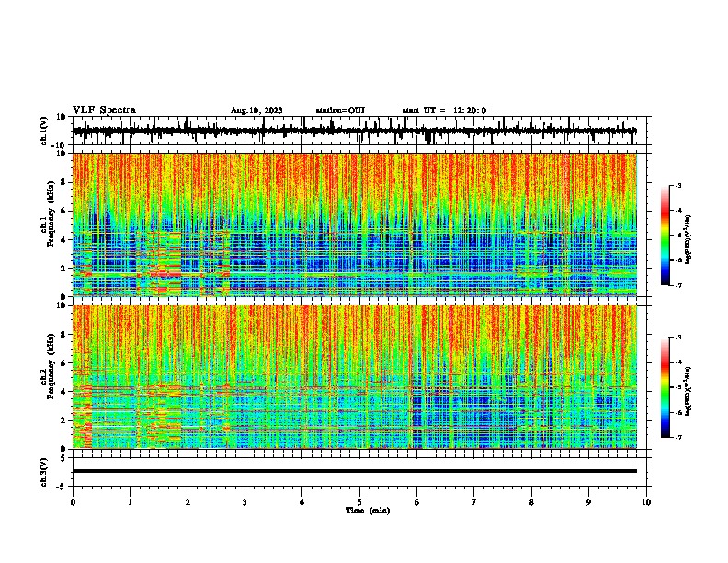
Task: Click the "10" tick on the time axis
Action: 646,502
